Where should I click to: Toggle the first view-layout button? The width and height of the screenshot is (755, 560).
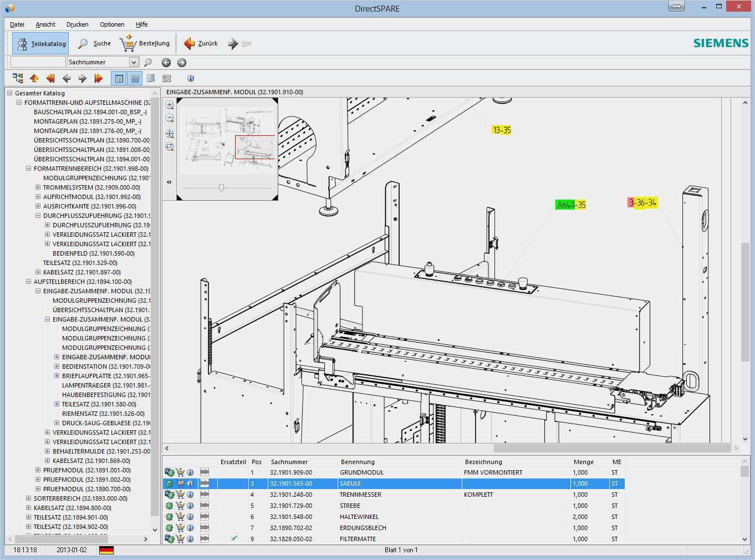[x=119, y=79]
